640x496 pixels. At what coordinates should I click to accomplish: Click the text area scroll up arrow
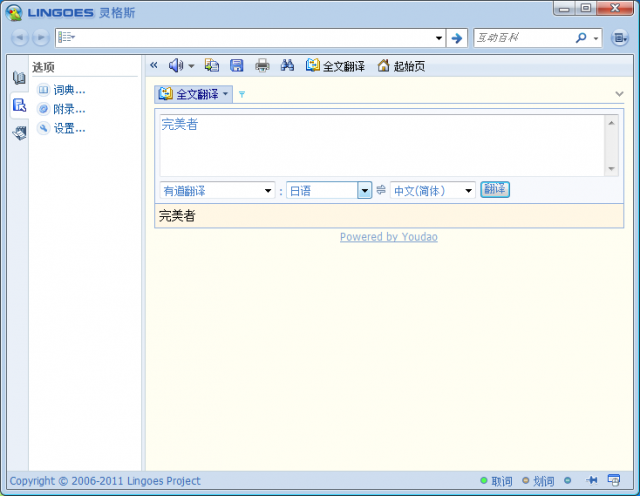pyautogui.click(x=611, y=123)
